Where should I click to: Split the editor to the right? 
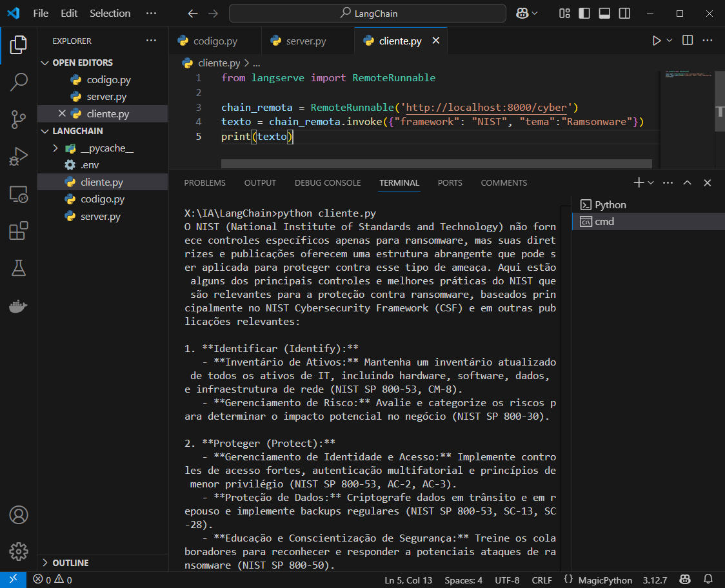(688, 41)
